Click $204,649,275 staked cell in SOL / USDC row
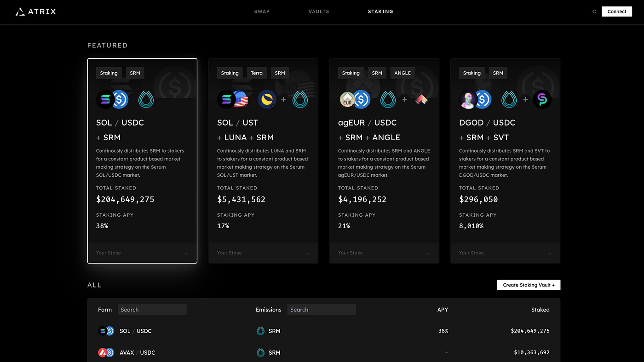 (x=530, y=331)
